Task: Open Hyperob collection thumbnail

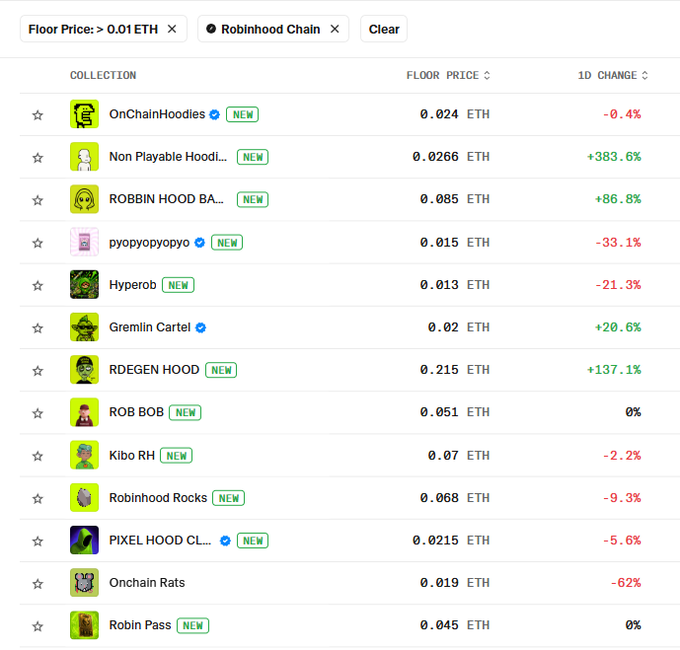Action: click(84, 284)
